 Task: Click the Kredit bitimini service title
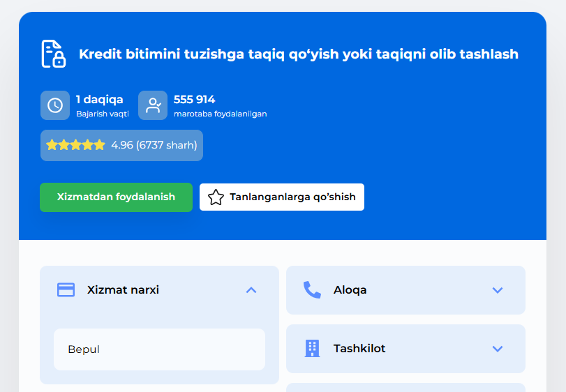[x=299, y=54]
